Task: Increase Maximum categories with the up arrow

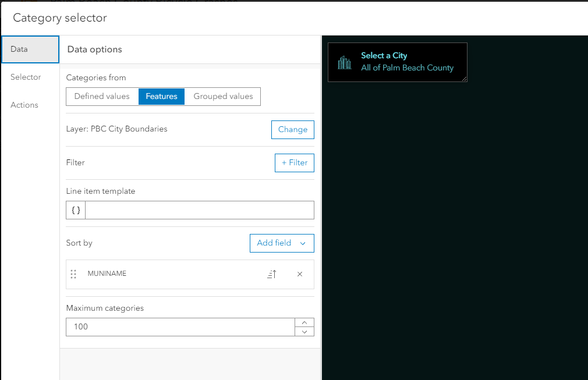Action: pos(304,322)
